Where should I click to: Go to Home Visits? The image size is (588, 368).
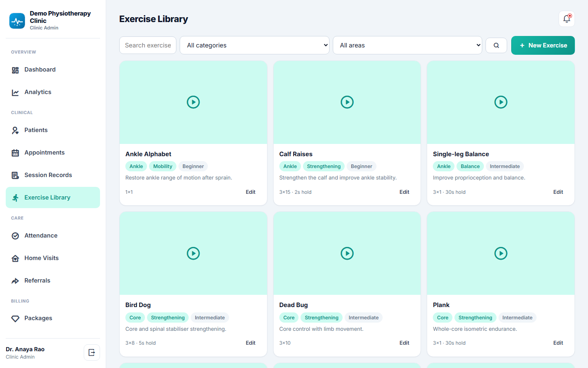tap(53, 258)
